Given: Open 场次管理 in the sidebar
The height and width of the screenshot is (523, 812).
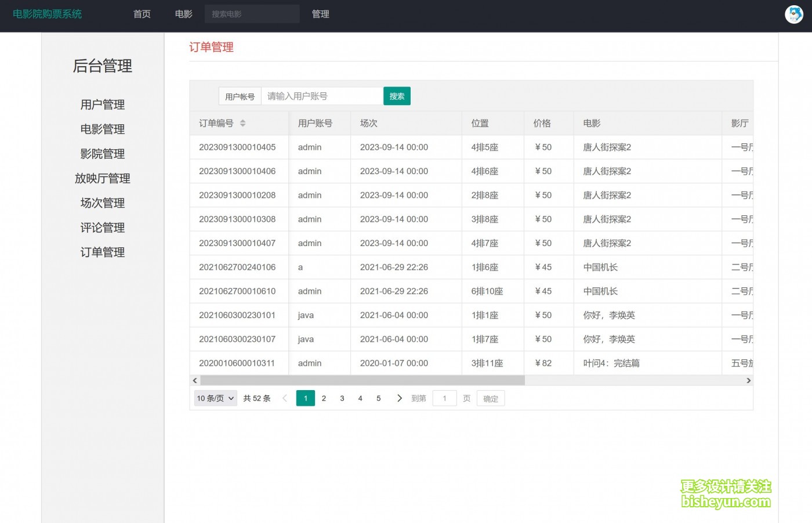Looking at the screenshot, I should coord(103,203).
